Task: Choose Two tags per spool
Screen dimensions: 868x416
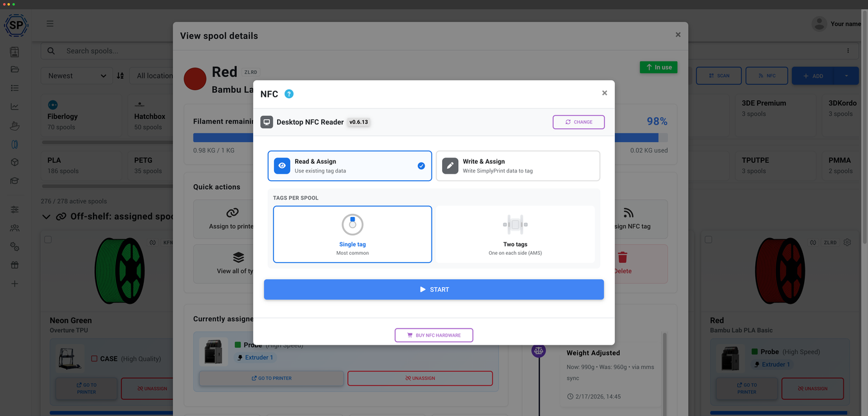Action: (x=515, y=234)
